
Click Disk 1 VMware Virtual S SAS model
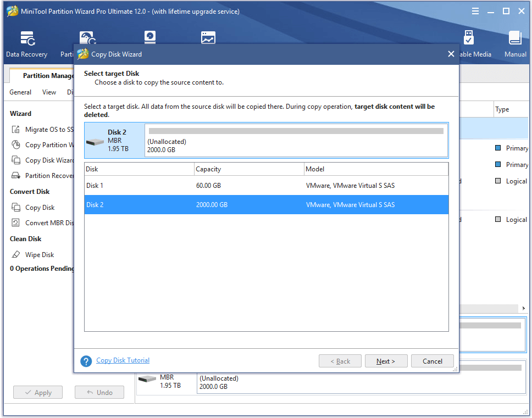tap(350, 186)
